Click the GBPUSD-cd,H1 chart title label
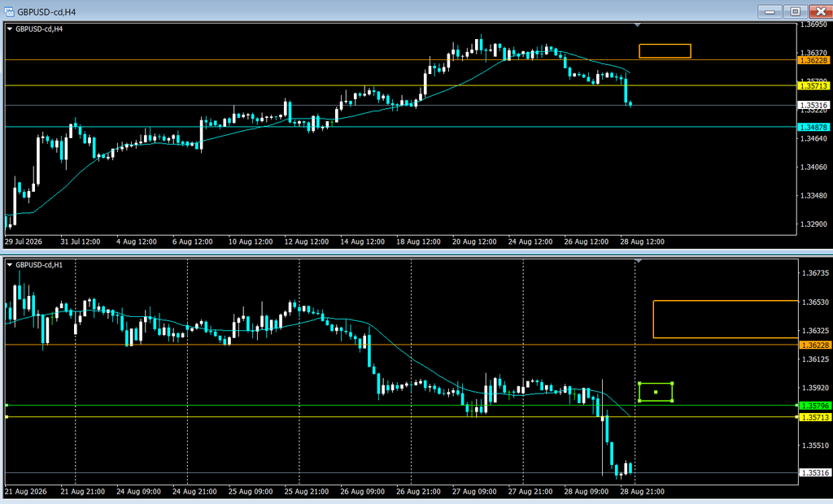833x504 pixels. pos(39,265)
